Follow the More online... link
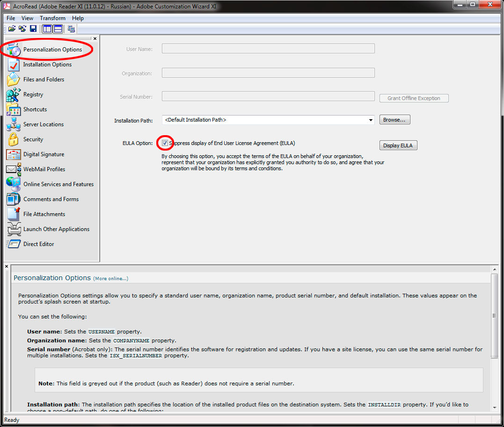 (x=110, y=279)
